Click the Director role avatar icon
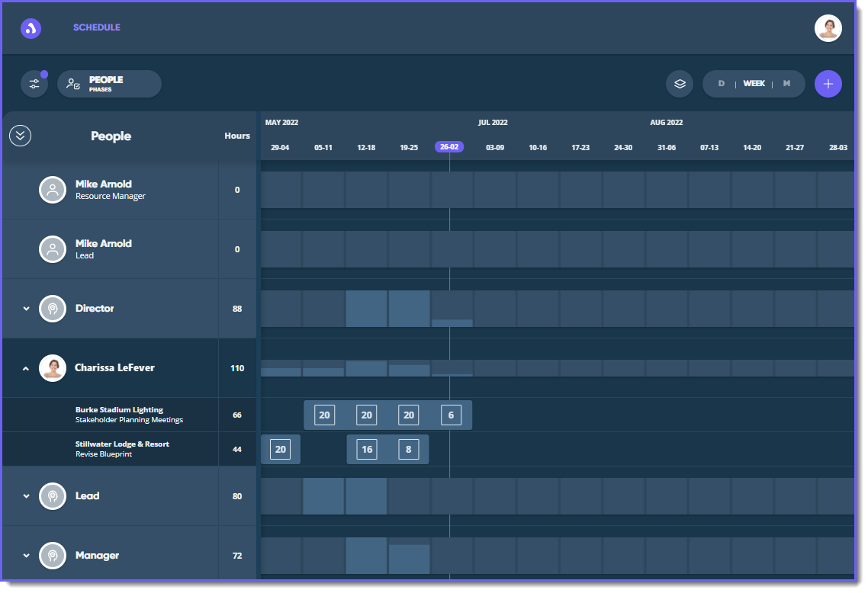This screenshot has width=868, height=593. [53, 309]
